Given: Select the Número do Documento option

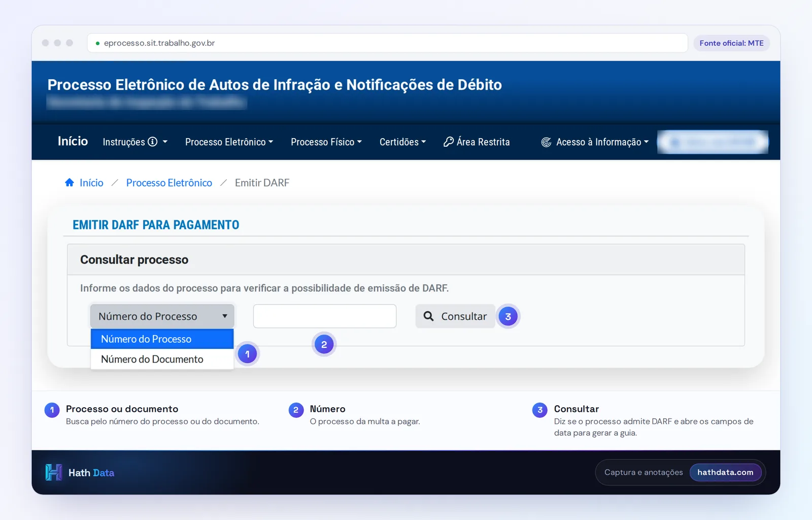Looking at the screenshot, I should [162, 359].
